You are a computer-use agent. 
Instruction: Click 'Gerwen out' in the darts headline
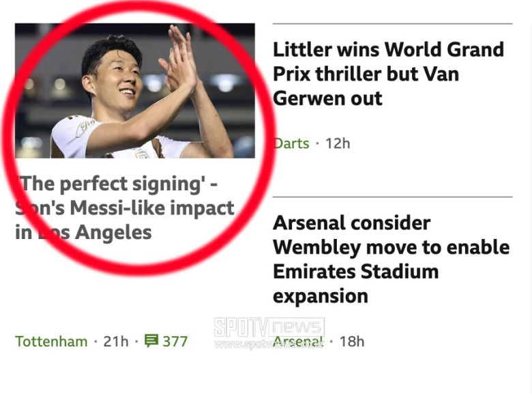point(327,98)
